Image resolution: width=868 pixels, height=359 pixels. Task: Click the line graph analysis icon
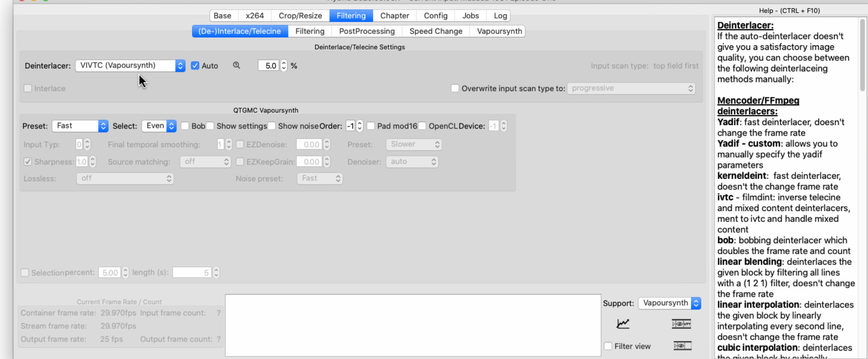623,323
